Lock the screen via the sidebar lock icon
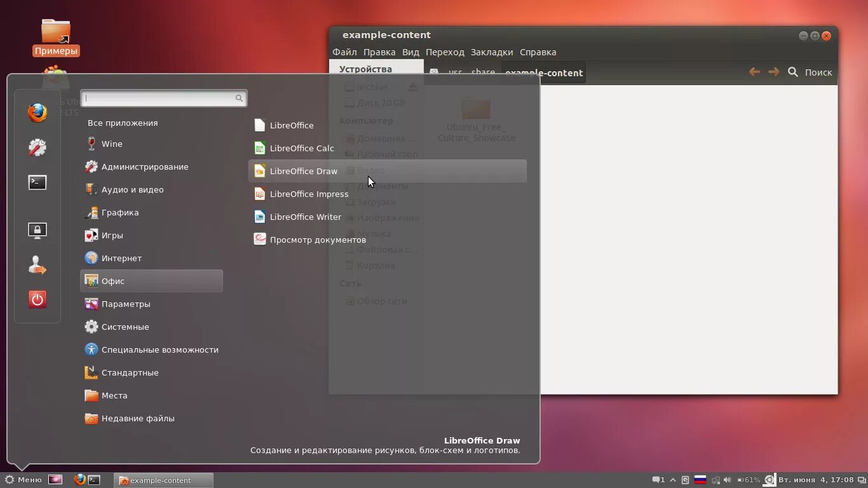 point(37,230)
